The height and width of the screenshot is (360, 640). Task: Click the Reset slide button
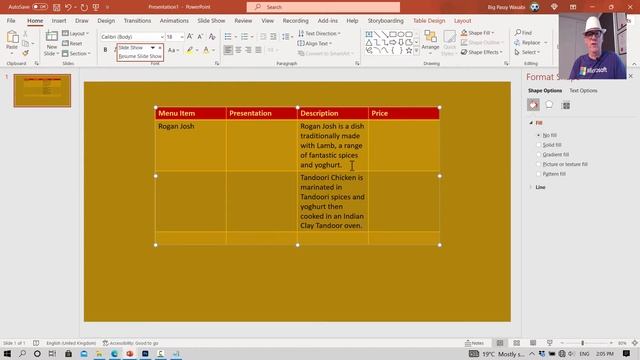click(x=72, y=43)
